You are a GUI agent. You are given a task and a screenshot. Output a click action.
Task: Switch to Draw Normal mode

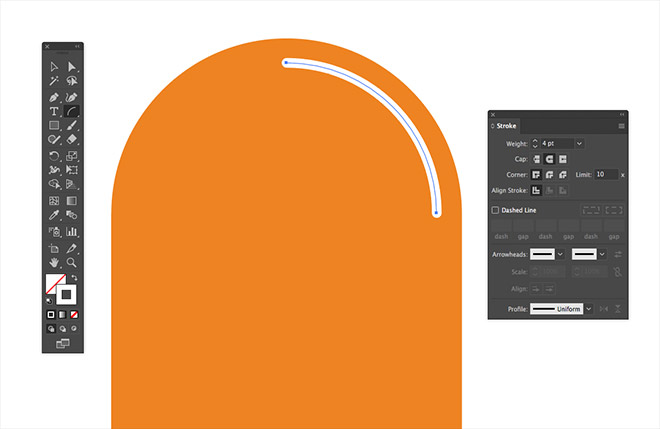click(x=51, y=328)
